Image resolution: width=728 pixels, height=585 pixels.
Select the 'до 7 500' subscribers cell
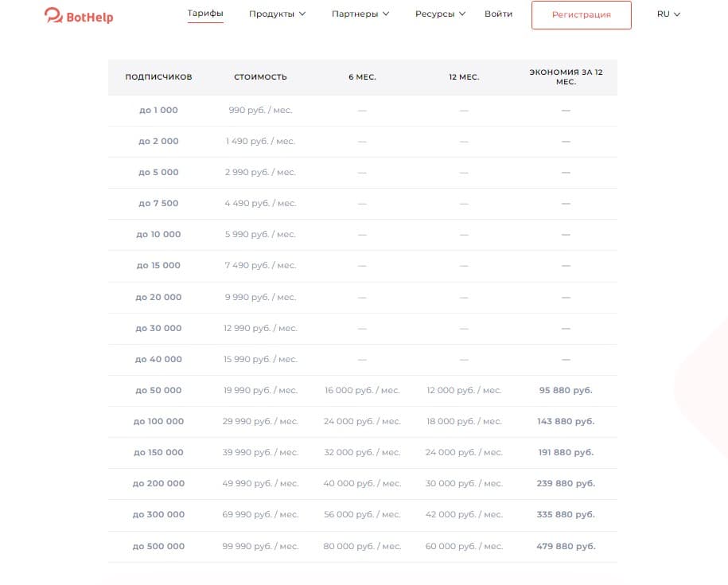coord(159,204)
